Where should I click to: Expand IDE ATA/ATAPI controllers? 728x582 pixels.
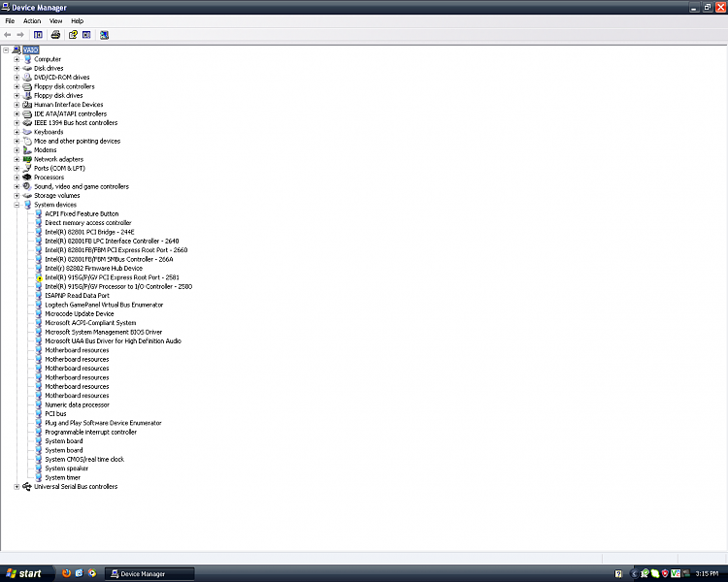pos(17,113)
